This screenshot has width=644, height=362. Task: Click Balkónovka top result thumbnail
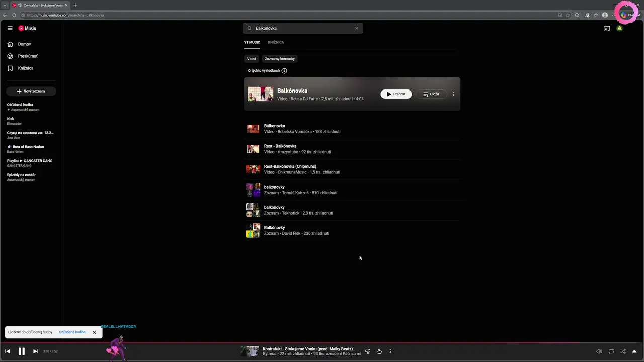click(261, 94)
